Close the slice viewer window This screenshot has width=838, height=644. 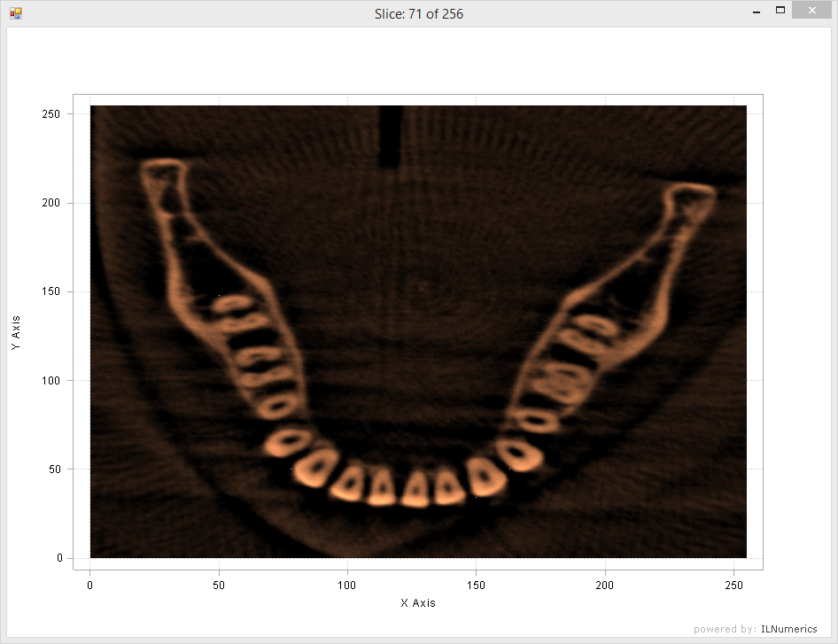pos(811,10)
